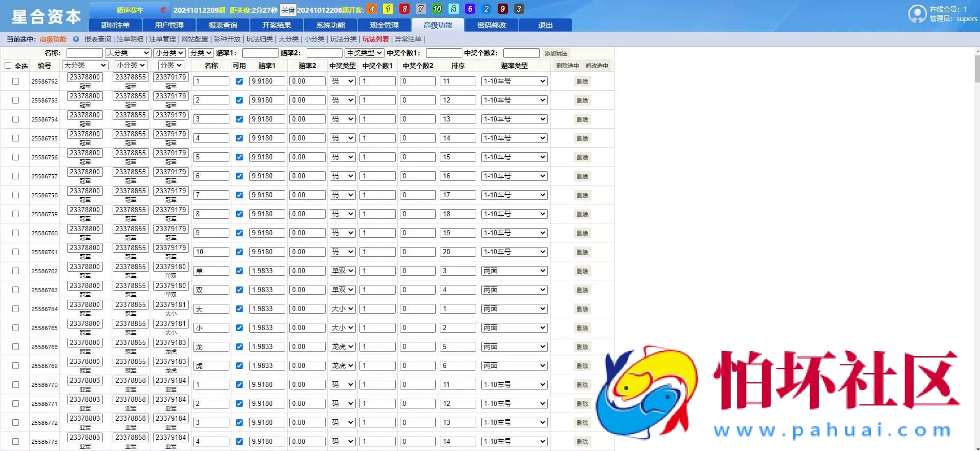Click the blue arrow beside 高级功能
The image size is (980, 451).
(76, 39)
